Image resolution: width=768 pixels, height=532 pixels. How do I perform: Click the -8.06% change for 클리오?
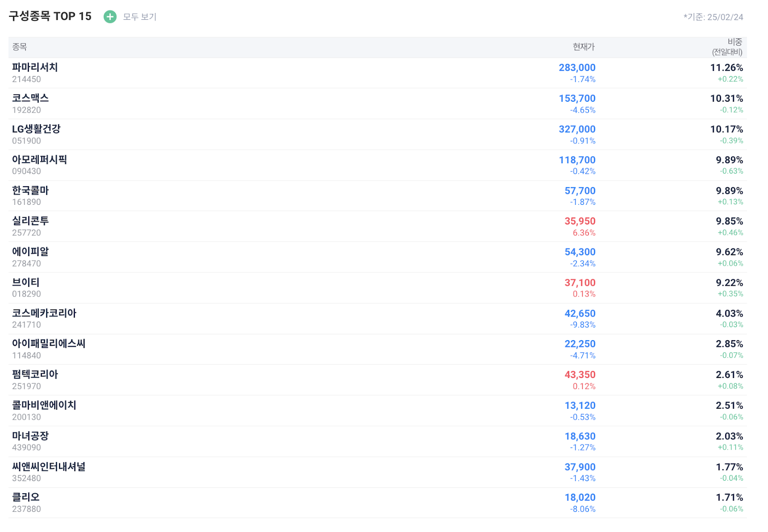583,509
